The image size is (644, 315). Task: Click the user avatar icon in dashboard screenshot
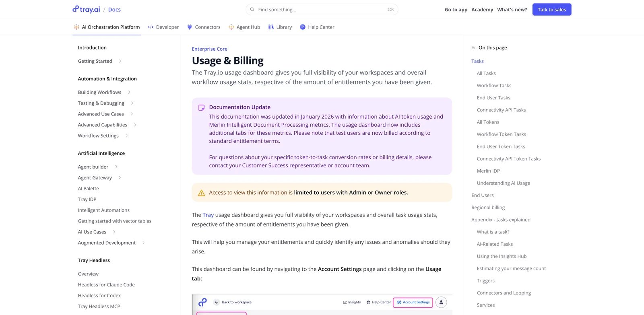(441, 302)
